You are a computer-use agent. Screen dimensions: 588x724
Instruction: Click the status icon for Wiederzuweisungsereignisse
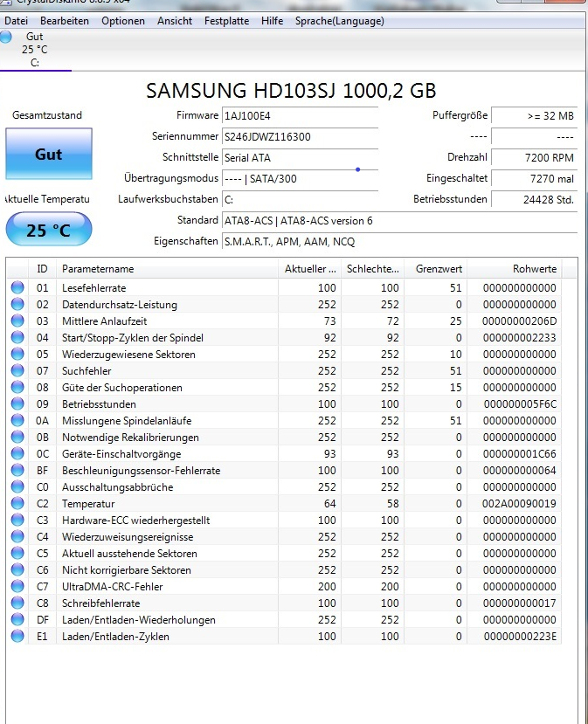[17, 537]
